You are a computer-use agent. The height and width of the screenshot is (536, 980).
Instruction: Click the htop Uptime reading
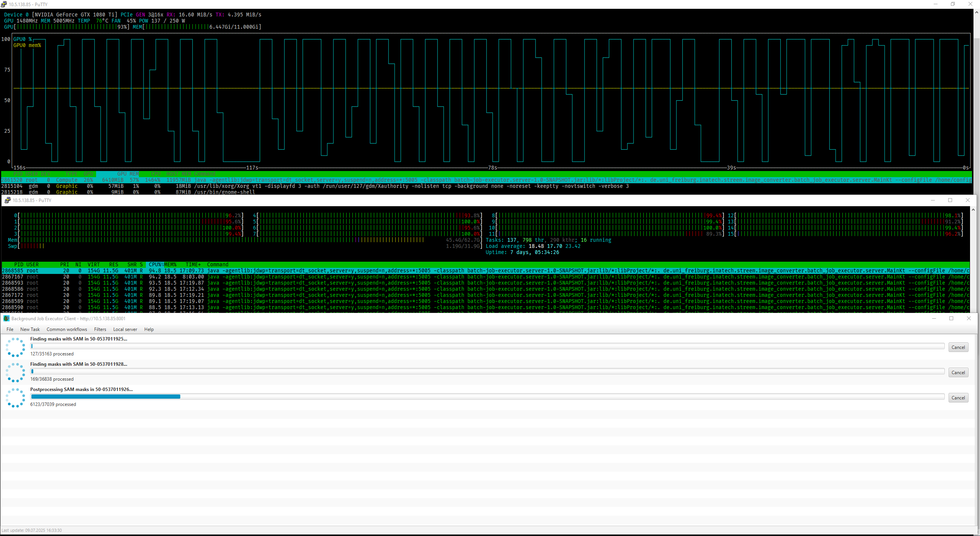click(x=523, y=252)
